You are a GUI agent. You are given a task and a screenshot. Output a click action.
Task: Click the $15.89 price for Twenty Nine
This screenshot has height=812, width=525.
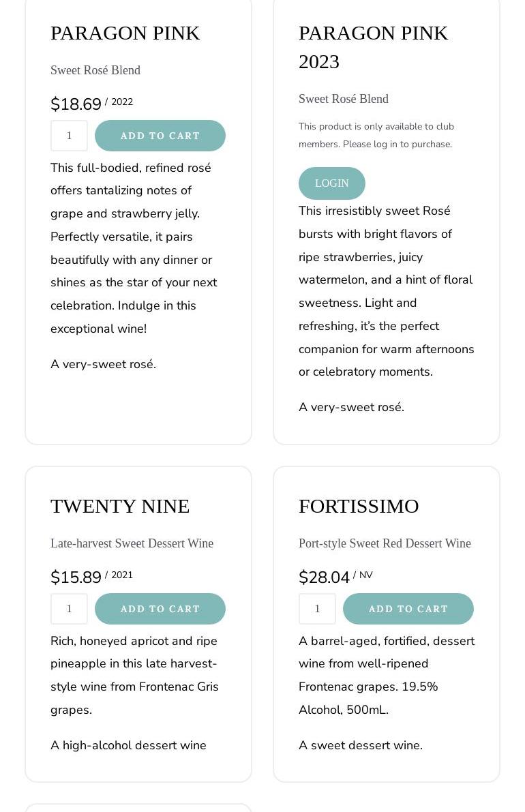(76, 577)
